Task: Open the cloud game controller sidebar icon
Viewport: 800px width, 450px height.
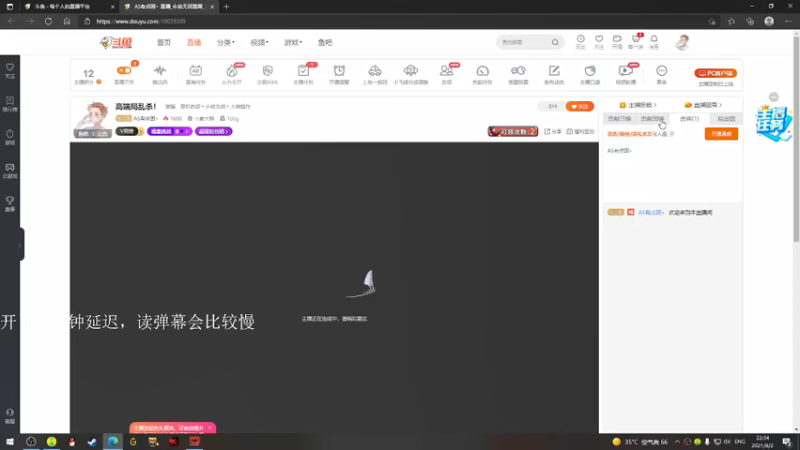Action: pos(10,170)
